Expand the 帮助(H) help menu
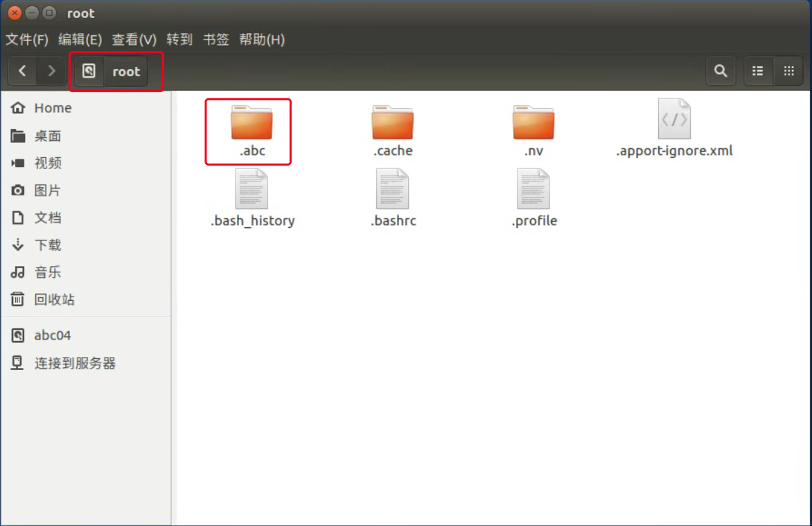The image size is (812, 526). point(262,40)
